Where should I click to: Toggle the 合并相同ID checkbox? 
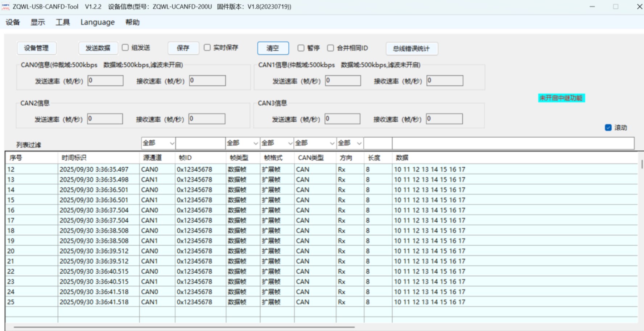pyautogui.click(x=330, y=48)
